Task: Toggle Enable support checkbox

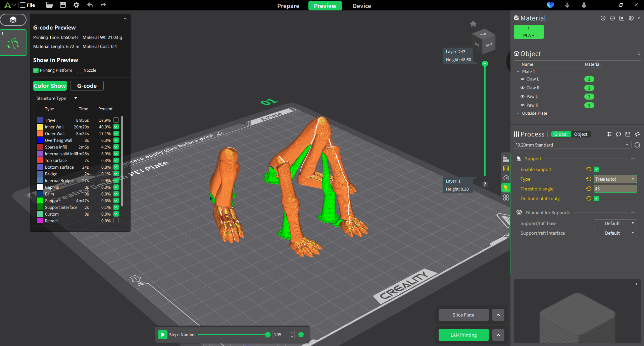Action: pyautogui.click(x=596, y=169)
